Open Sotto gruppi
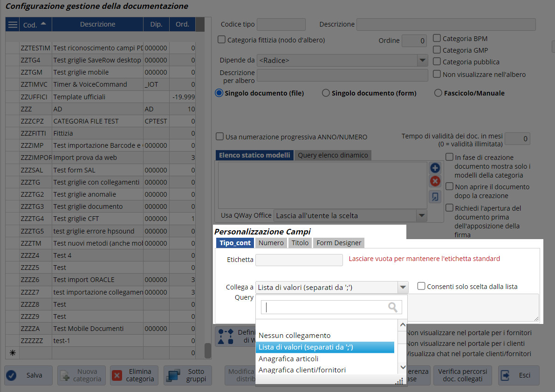Viewport: 555px width, 392px height. pyautogui.click(x=188, y=375)
